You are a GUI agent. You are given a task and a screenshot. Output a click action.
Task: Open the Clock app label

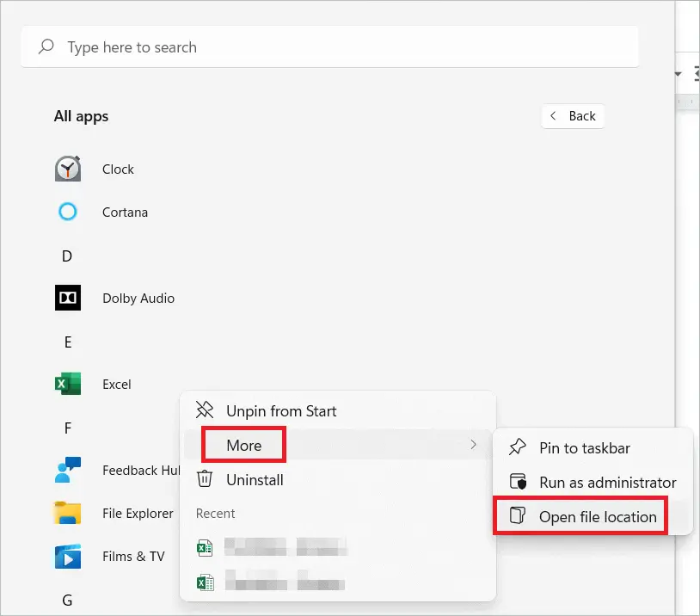118,169
